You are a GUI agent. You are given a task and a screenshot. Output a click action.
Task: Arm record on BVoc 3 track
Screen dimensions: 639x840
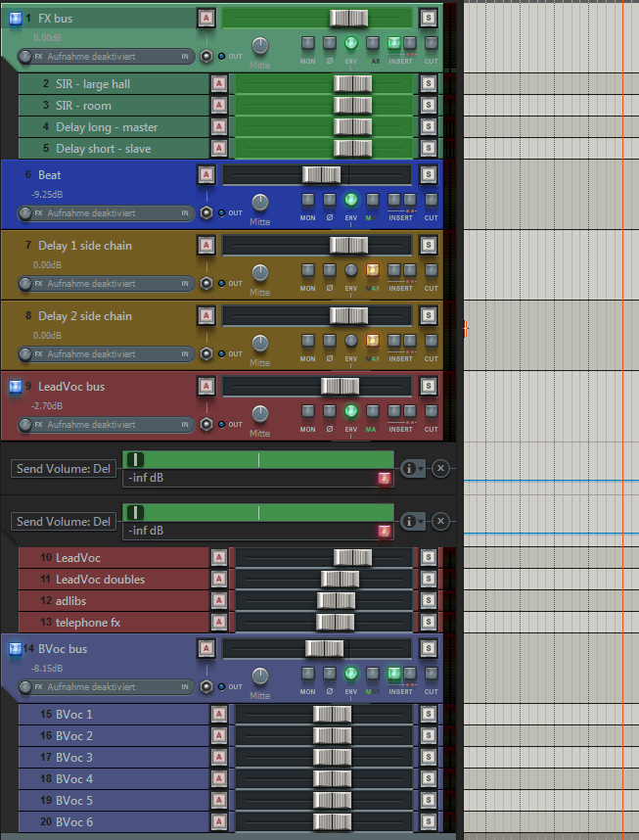218,757
